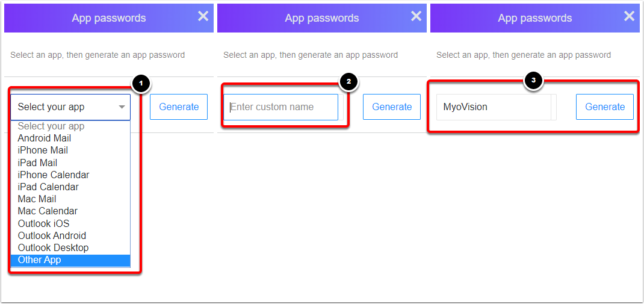Open the 'Select your app' dropdown
This screenshot has width=644, height=304.
point(70,107)
